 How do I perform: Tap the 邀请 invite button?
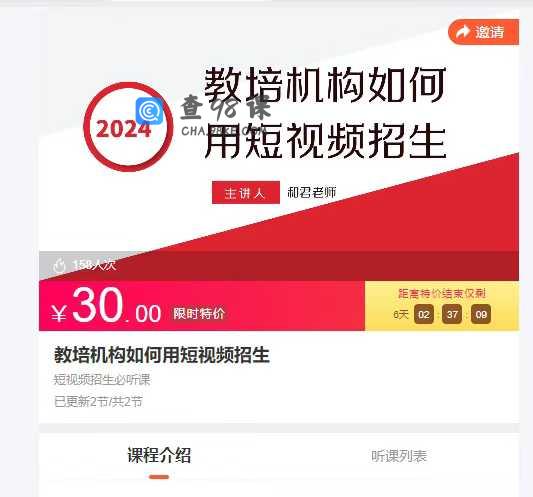pos(484,32)
